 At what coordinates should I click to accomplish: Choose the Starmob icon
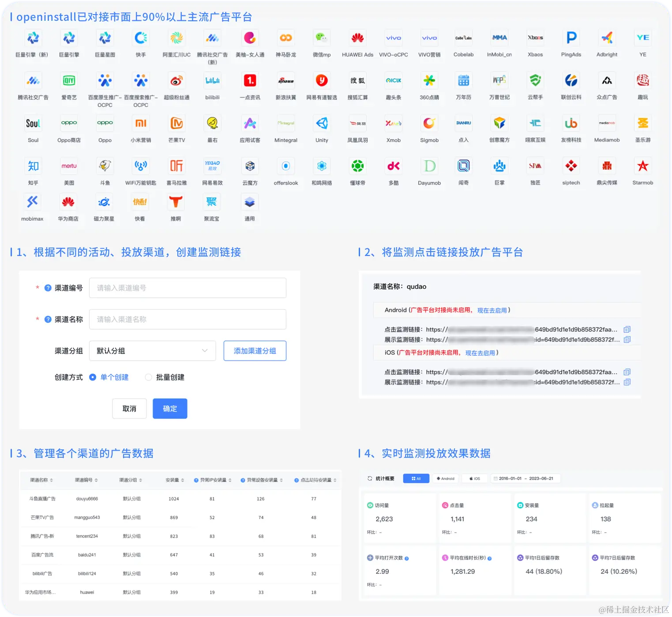click(643, 166)
